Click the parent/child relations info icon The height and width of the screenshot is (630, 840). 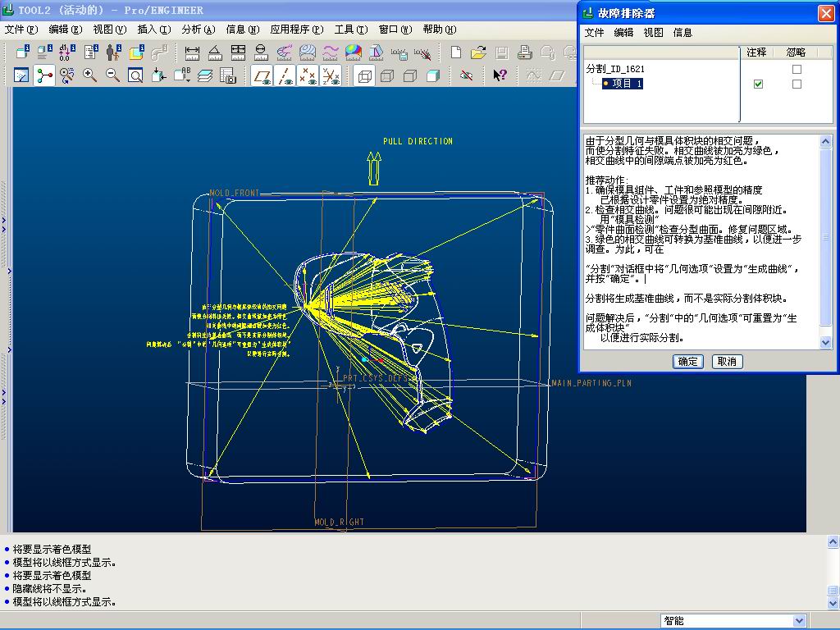coord(113,52)
